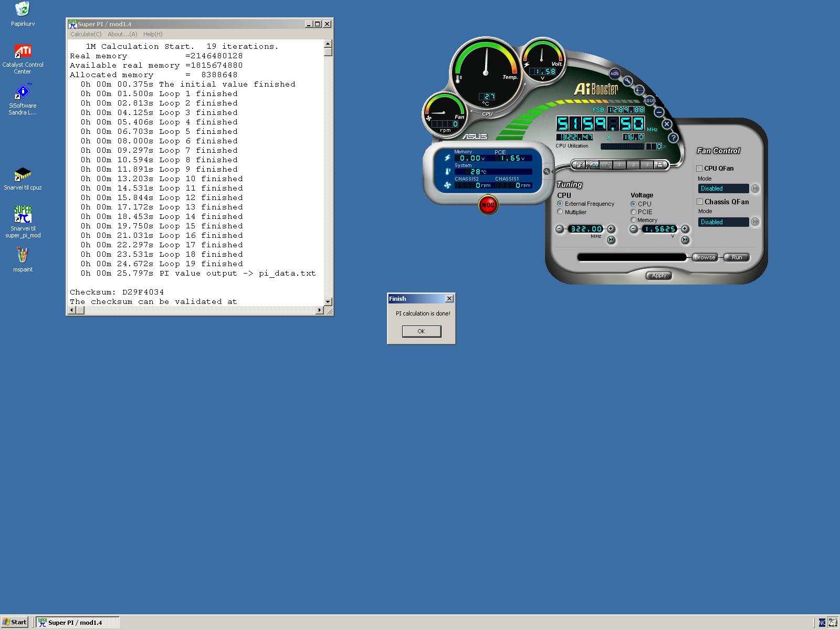This screenshot has width=840, height=630.
Task: Select Memory voltage radio button
Action: pyautogui.click(x=634, y=220)
